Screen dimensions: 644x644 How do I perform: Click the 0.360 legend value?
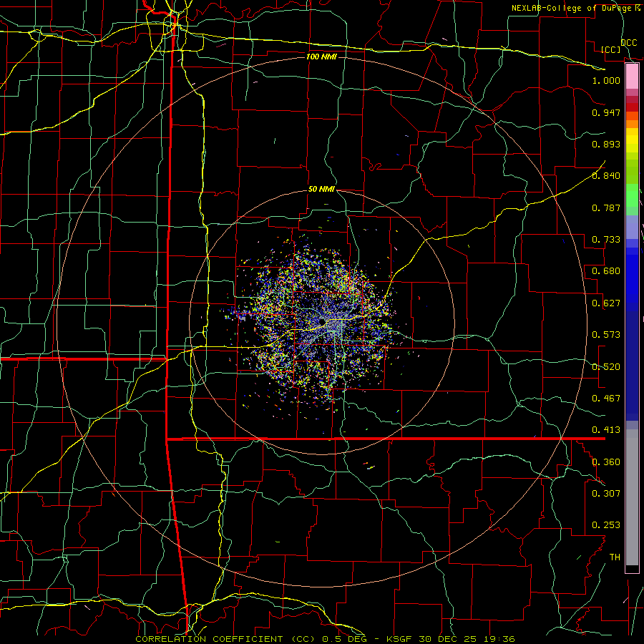pos(606,462)
